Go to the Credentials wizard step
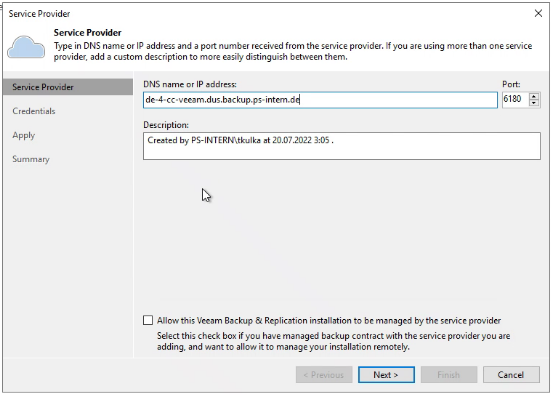 pyautogui.click(x=34, y=111)
